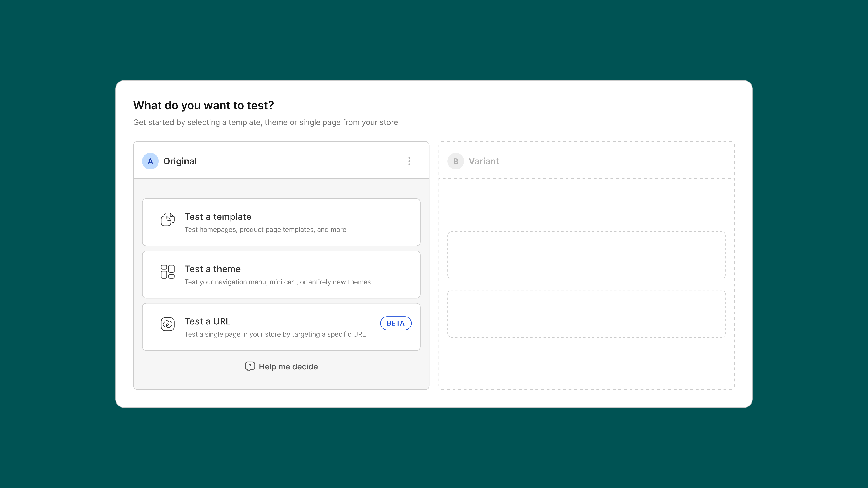
Task: Click the gray B badge circle
Action: coord(455,161)
